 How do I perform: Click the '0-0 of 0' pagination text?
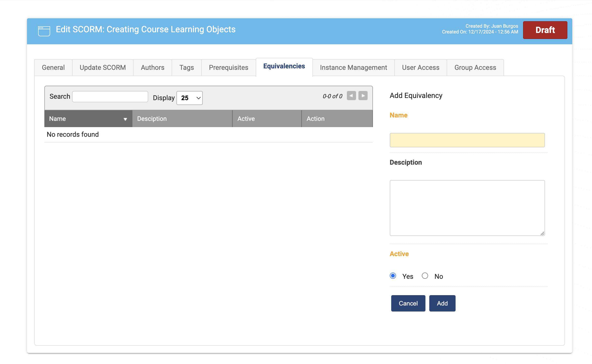332,96
